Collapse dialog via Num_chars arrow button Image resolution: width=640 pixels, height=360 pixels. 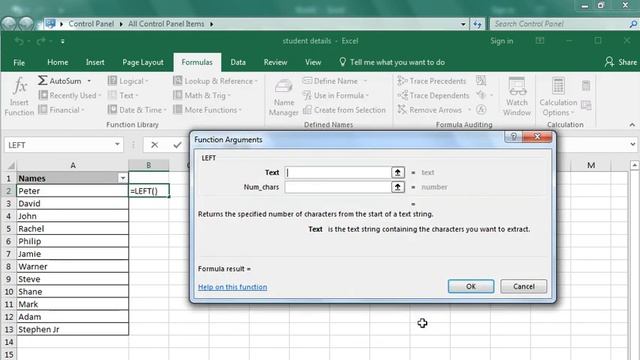pyautogui.click(x=398, y=187)
